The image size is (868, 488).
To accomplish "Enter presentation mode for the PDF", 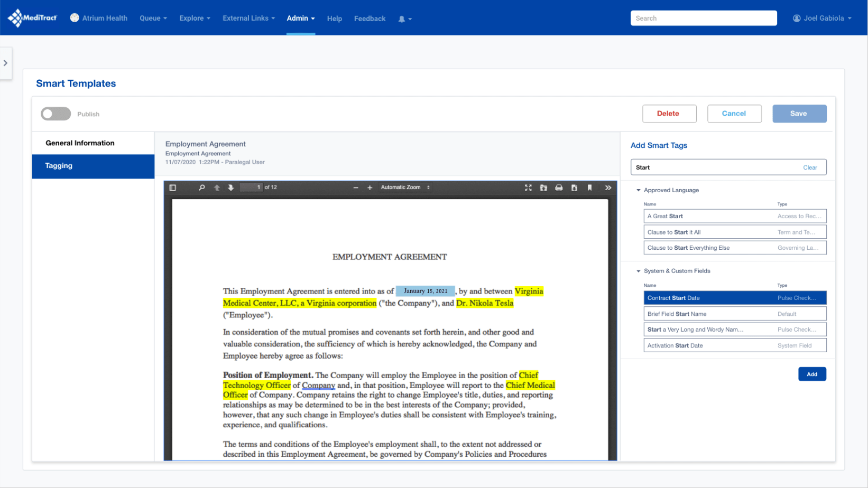I will pos(528,187).
